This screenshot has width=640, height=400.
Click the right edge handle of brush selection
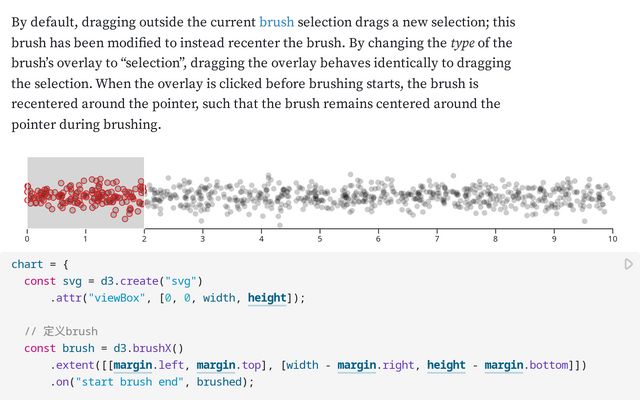[x=144, y=192]
